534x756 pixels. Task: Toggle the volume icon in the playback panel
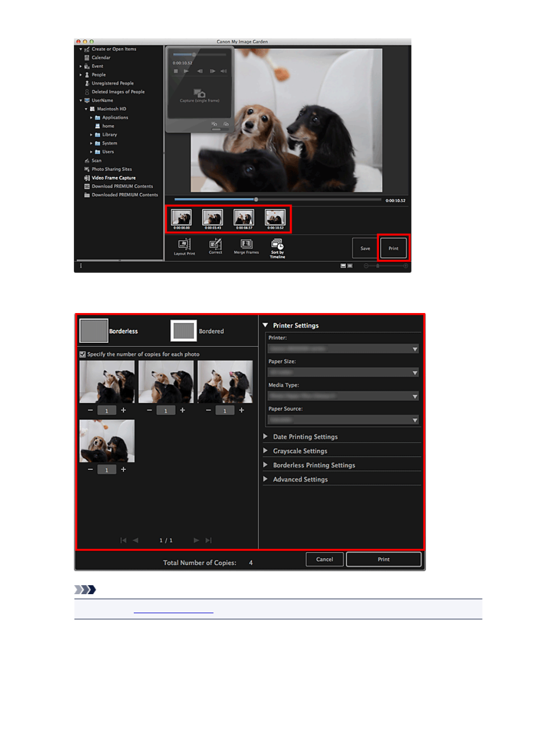[224, 71]
